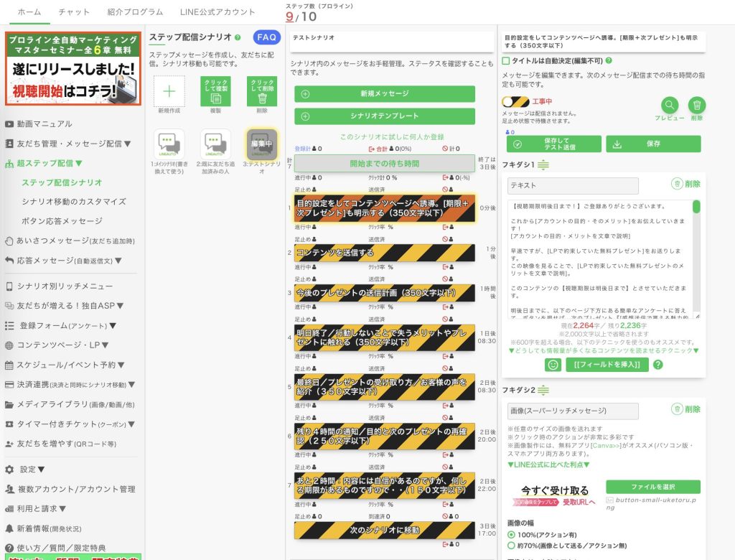Select the コンテンツを送信する step message
The height and width of the screenshot is (560, 735).
click(x=384, y=253)
